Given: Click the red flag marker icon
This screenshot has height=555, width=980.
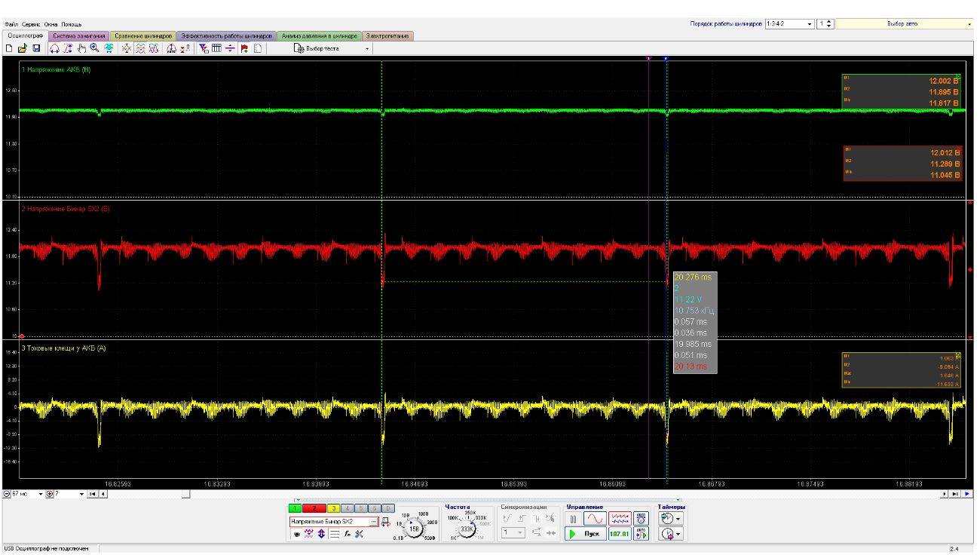Looking at the screenshot, I should click(x=244, y=48).
